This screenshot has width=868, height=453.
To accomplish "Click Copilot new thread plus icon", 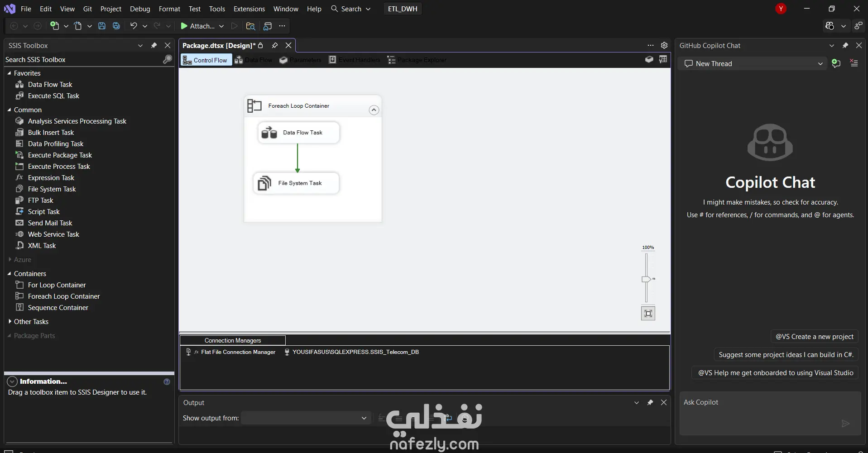I will [836, 63].
